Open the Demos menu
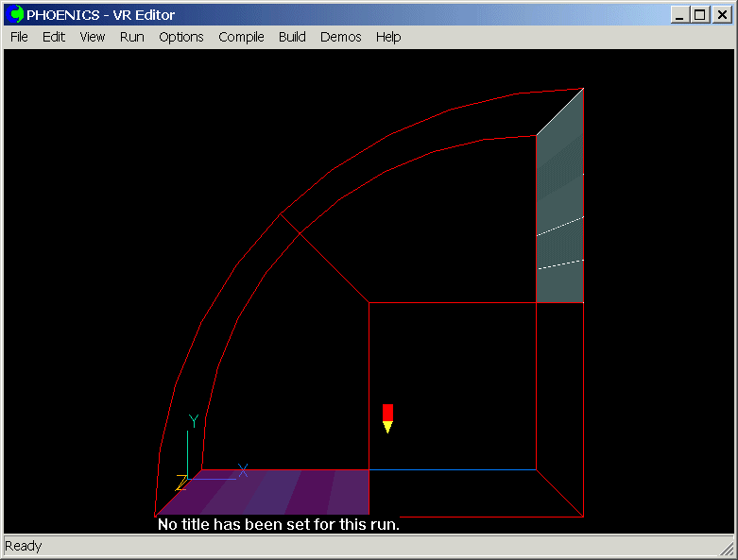 [x=340, y=37]
